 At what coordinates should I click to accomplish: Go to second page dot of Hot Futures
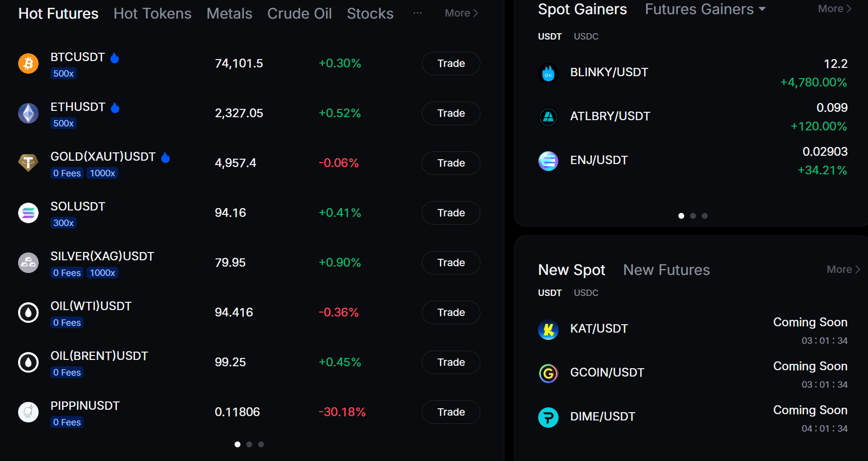coord(249,444)
